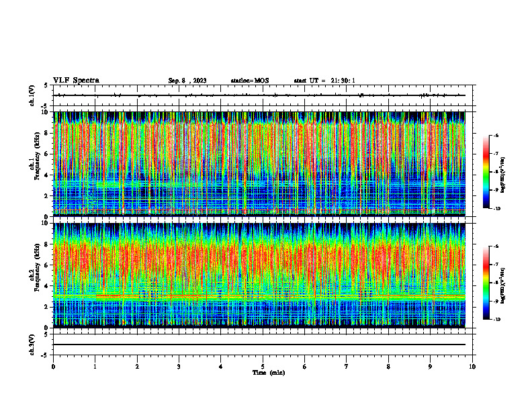532x411 pixels.
Task: Select the ch.2 colorbar log(PSD) unit label
Action: [x=503, y=285]
